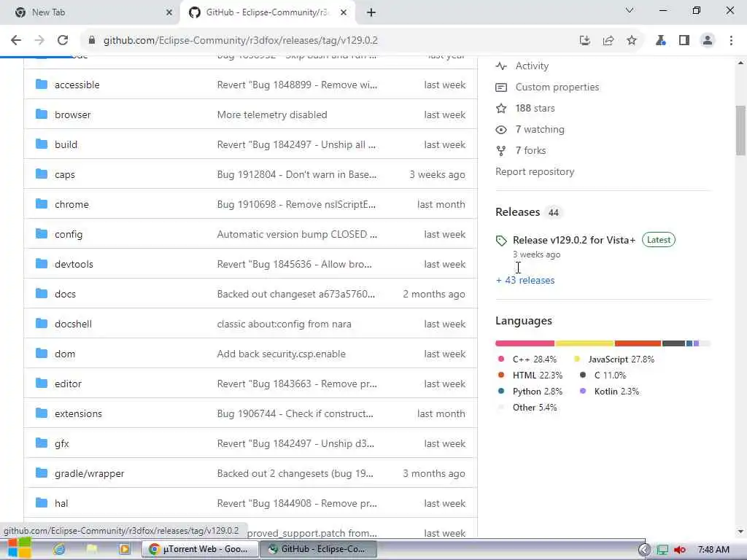Click the Latest release badge

tap(659, 240)
